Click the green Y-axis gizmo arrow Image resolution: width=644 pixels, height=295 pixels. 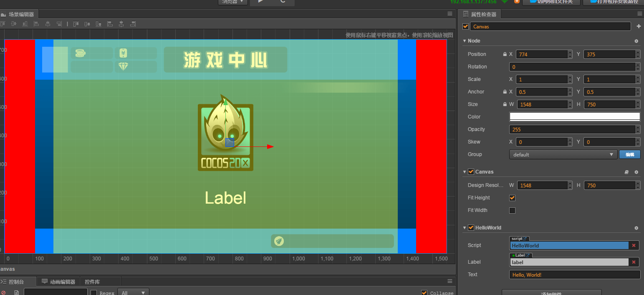tap(225, 101)
